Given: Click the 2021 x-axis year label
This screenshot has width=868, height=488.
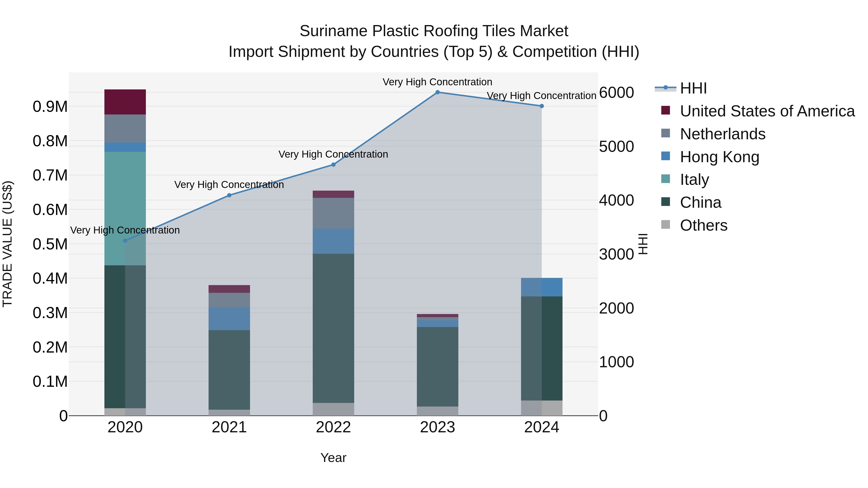Looking at the screenshot, I should click(229, 427).
